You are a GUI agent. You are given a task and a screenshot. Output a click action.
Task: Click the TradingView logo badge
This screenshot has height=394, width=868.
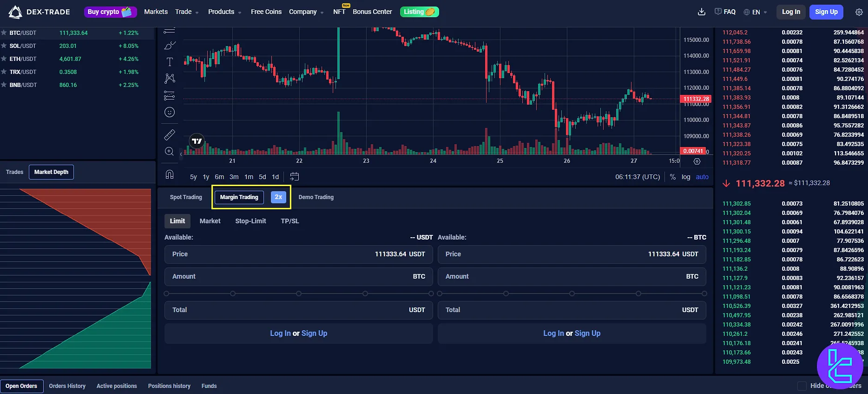[197, 141]
